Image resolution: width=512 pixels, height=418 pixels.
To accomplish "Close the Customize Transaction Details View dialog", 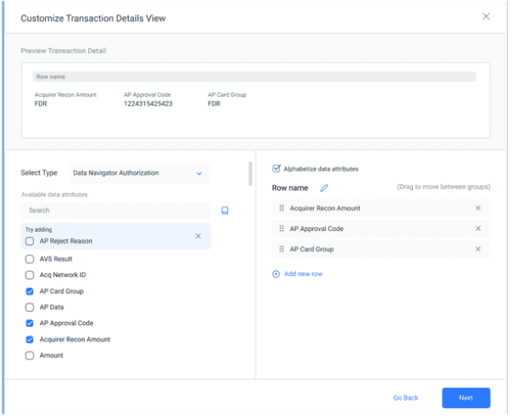I will click(x=486, y=16).
